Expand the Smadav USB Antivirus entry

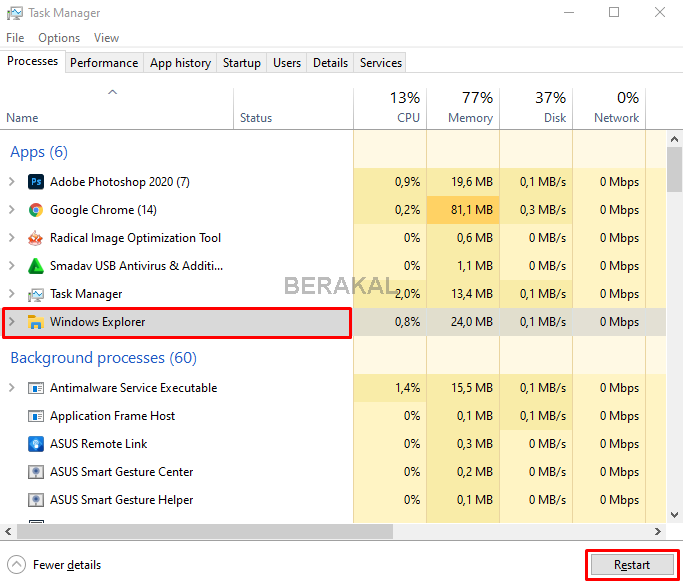point(12,266)
